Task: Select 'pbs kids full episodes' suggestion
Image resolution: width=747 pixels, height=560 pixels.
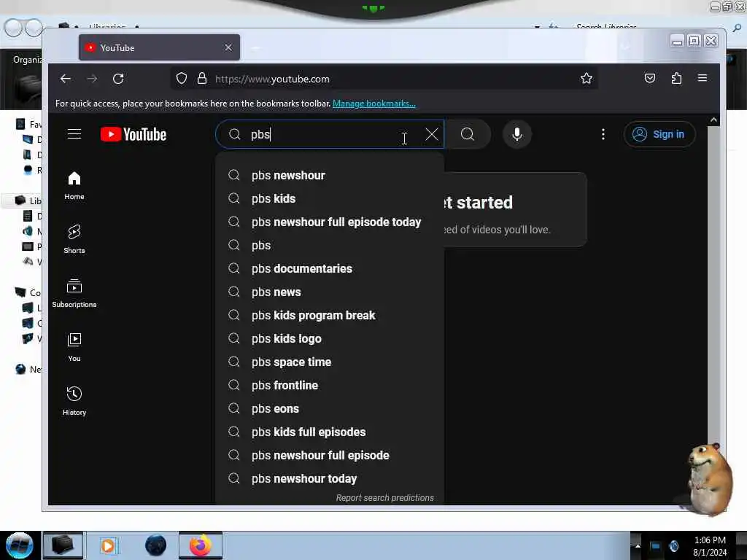Action: (x=330, y=432)
